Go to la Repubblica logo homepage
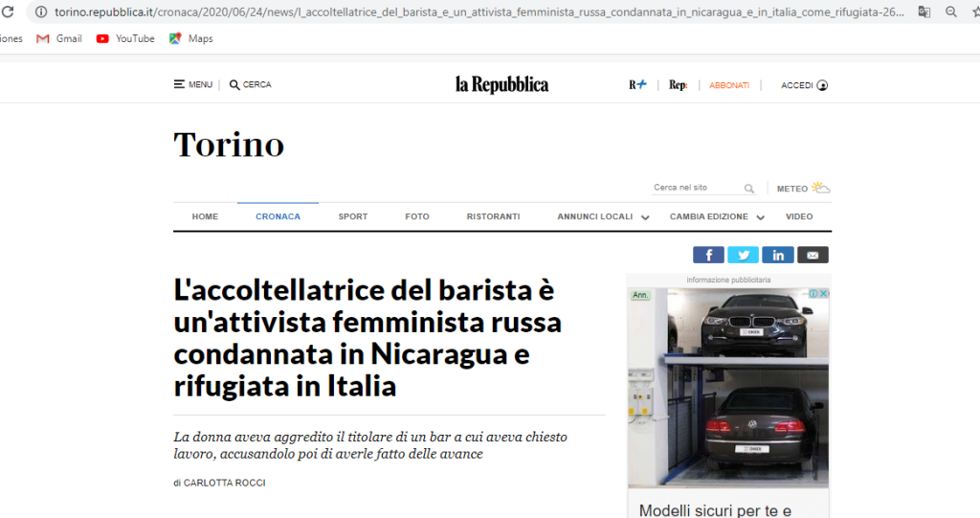The image size is (980, 518). (x=501, y=84)
